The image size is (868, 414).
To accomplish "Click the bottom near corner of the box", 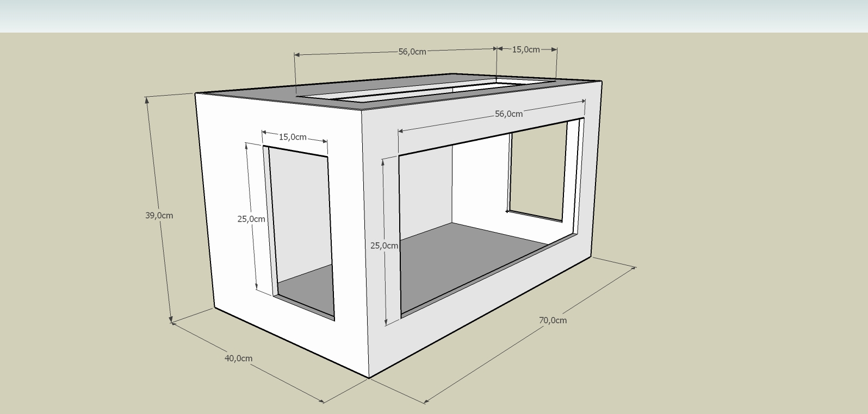I will pyautogui.click(x=369, y=377).
